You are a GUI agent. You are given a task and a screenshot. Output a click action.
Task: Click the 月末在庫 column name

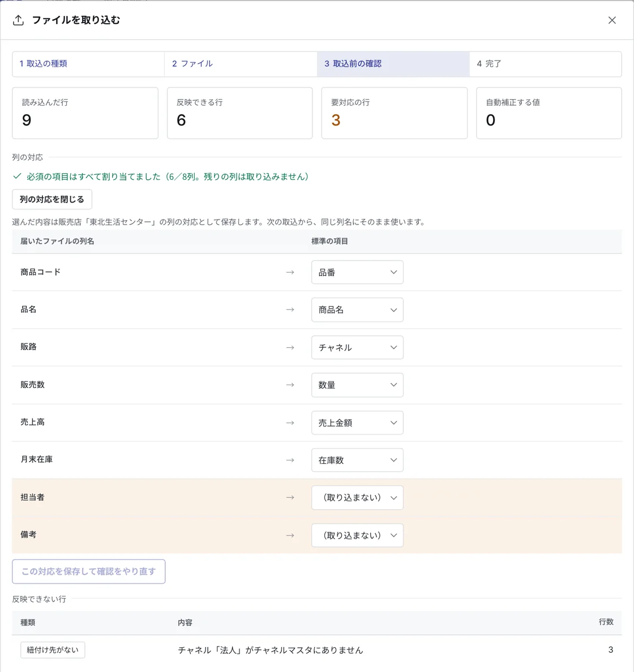(36, 459)
